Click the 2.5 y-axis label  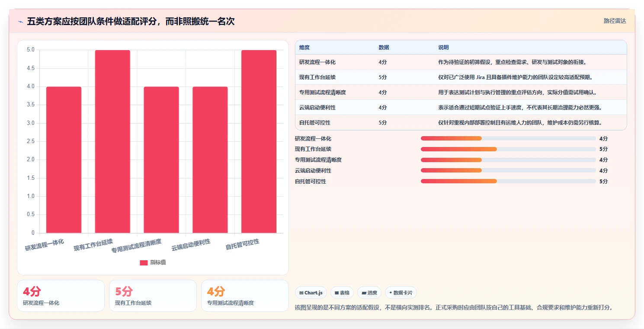[x=31, y=141]
